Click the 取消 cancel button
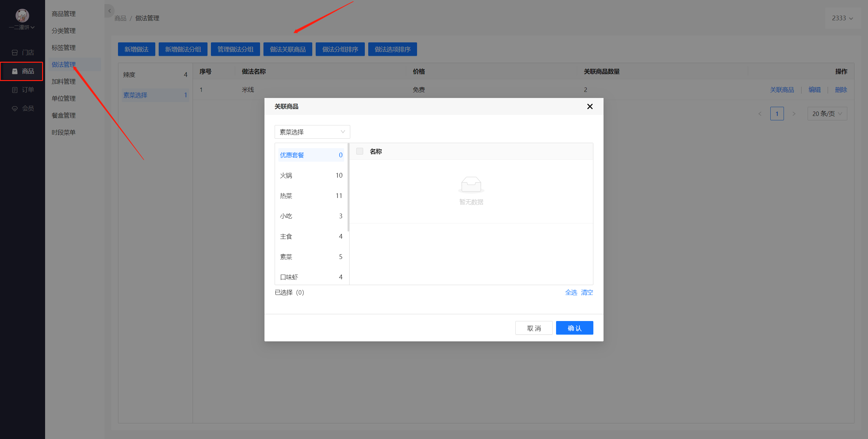Screen dimensions: 868x439 point(534,328)
